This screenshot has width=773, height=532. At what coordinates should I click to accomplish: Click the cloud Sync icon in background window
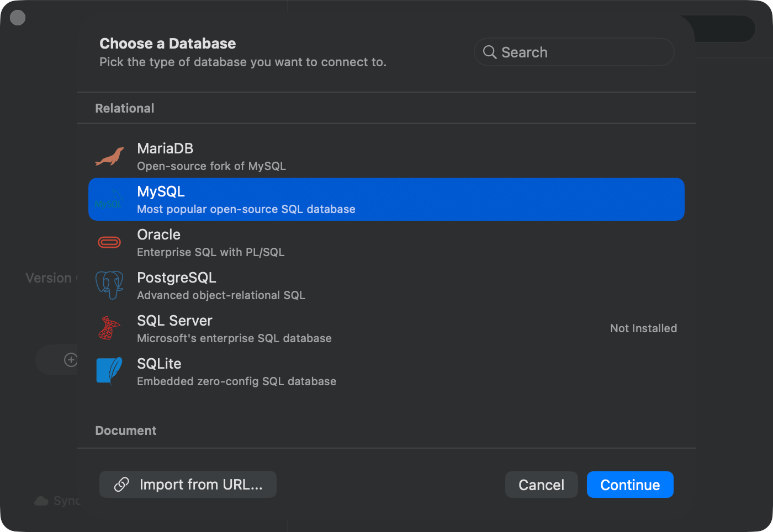coord(41,501)
